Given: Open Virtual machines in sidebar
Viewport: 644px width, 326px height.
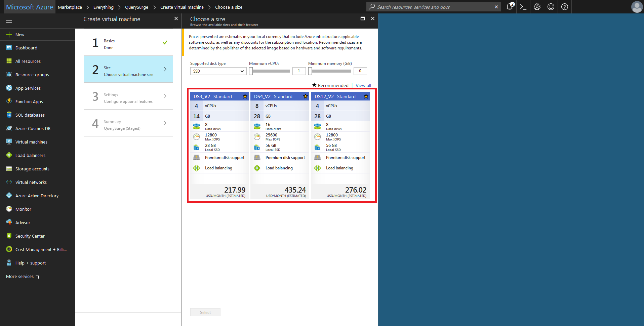Looking at the screenshot, I should click(31, 142).
